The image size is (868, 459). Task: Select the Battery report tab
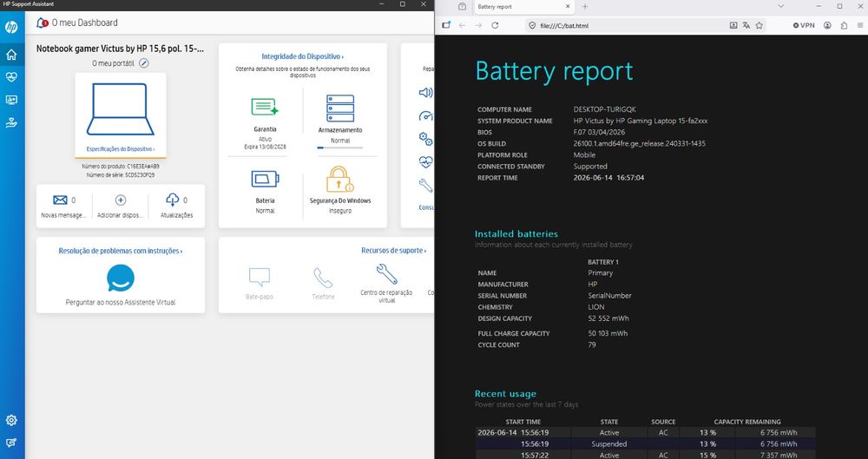[x=523, y=7]
